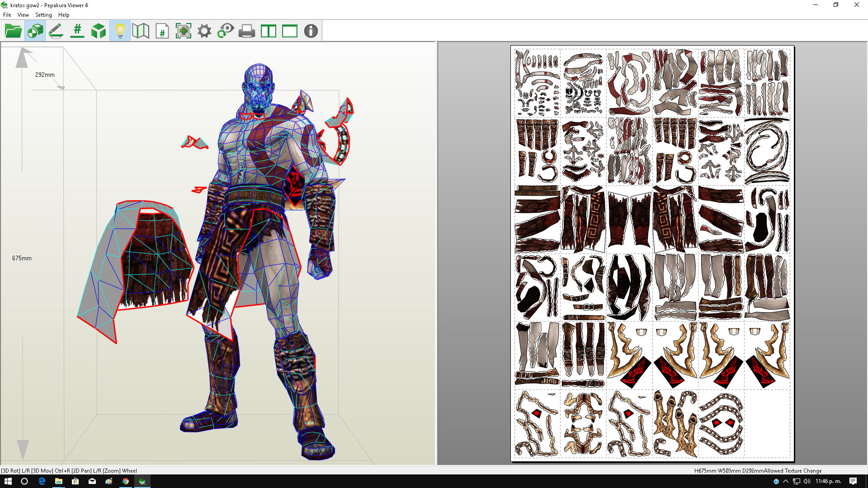868x488 pixels.
Task: Reset the 3D view orientation
Action: [x=226, y=31]
